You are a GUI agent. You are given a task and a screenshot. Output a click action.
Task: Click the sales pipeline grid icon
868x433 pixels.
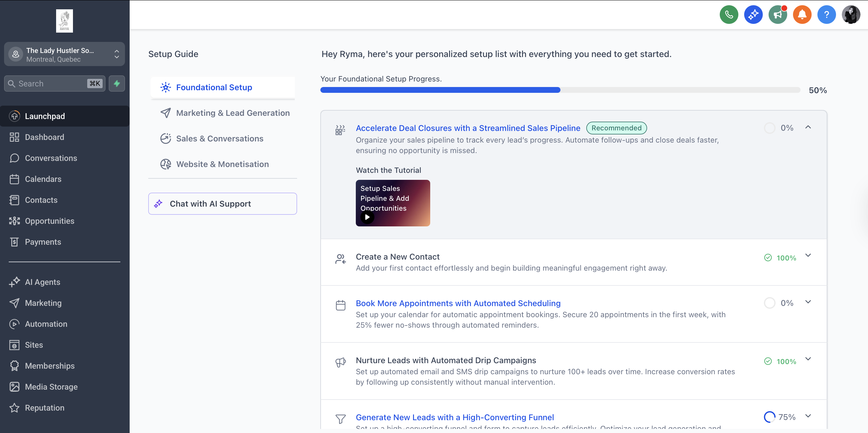click(x=340, y=130)
